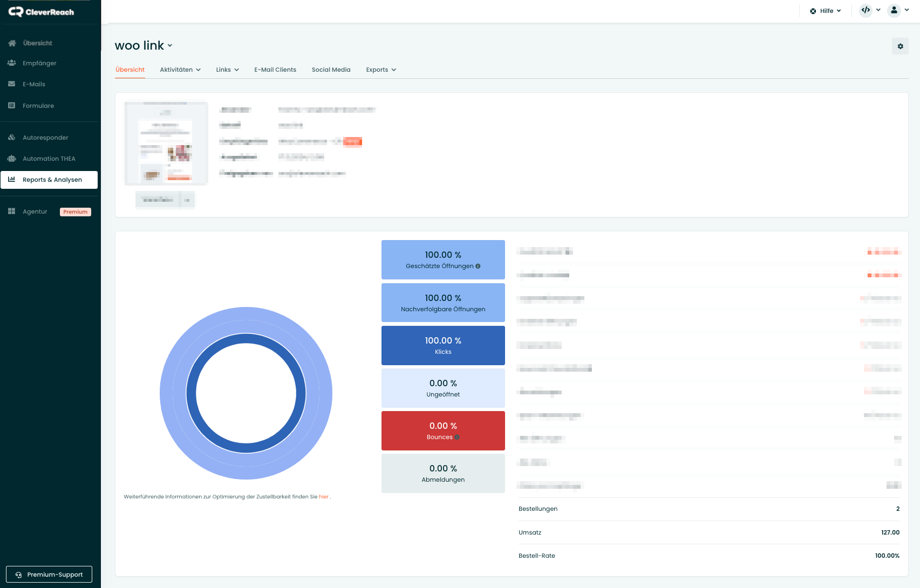Click the info icon beside Geschätzte Öffnungen
920x588 pixels.
point(478,266)
